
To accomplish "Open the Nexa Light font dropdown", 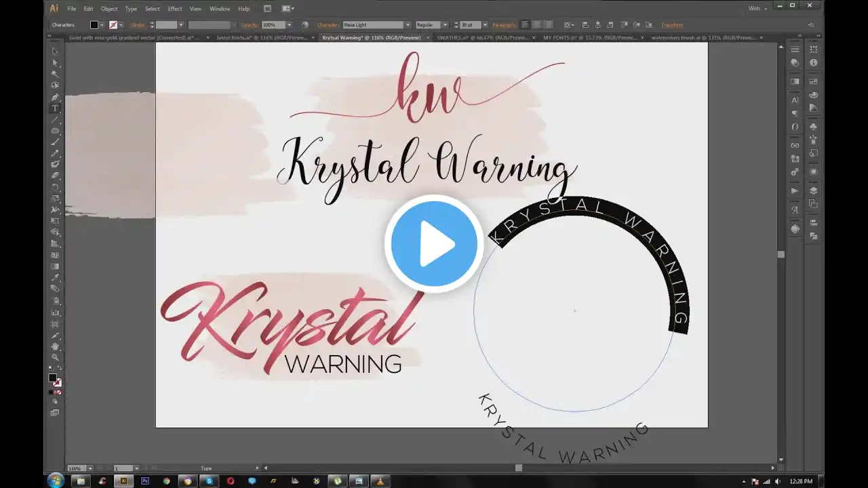I will tap(408, 25).
